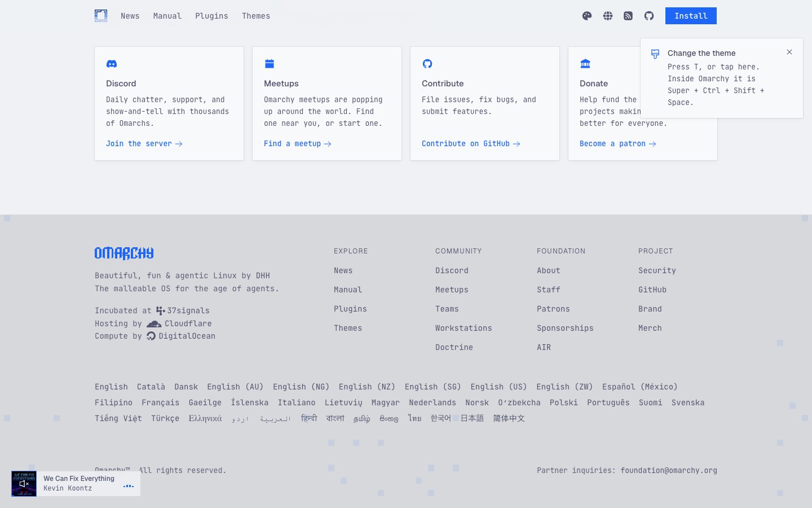Open Merch in the footer Project column
812x508 pixels.
tap(650, 328)
